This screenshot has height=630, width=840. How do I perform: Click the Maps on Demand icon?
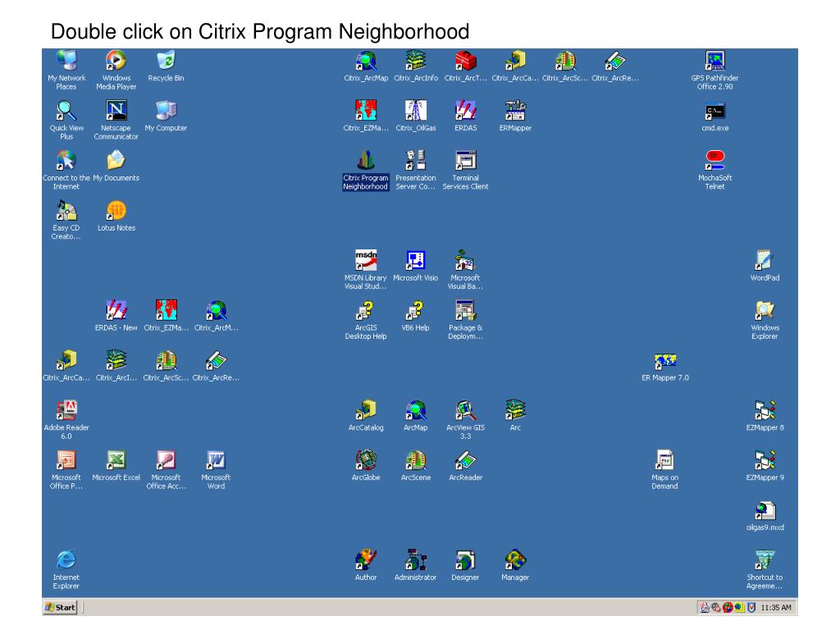pos(664,460)
